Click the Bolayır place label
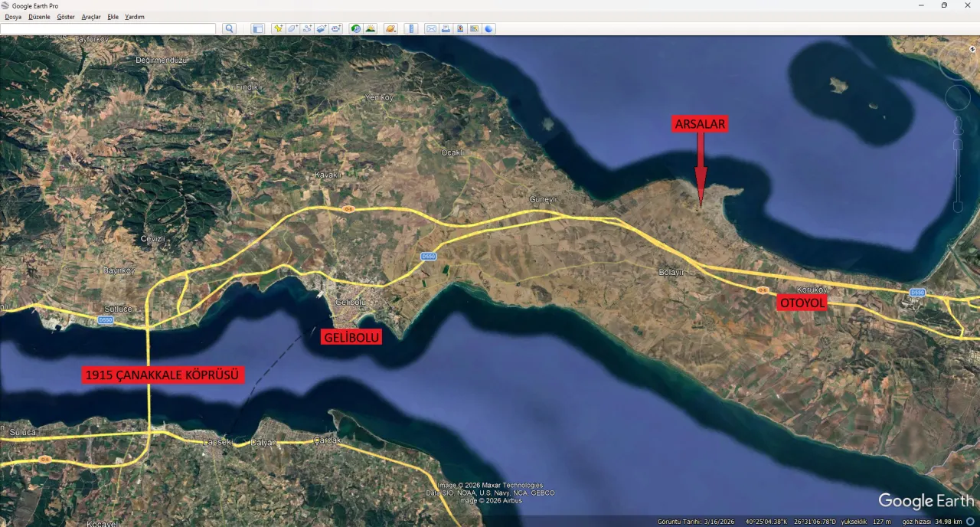The image size is (980, 527). pyautogui.click(x=671, y=272)
